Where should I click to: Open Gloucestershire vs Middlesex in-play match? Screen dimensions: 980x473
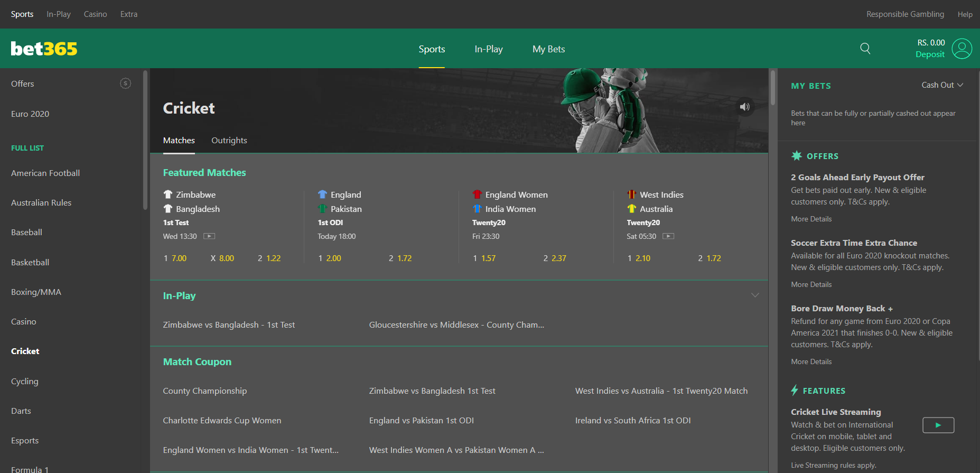click(x=456, y=325)
